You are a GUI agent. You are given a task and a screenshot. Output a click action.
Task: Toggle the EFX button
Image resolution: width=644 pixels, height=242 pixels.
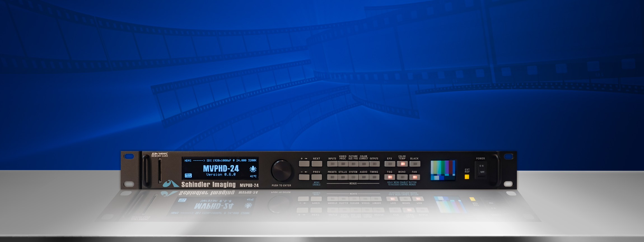[390, 164]
